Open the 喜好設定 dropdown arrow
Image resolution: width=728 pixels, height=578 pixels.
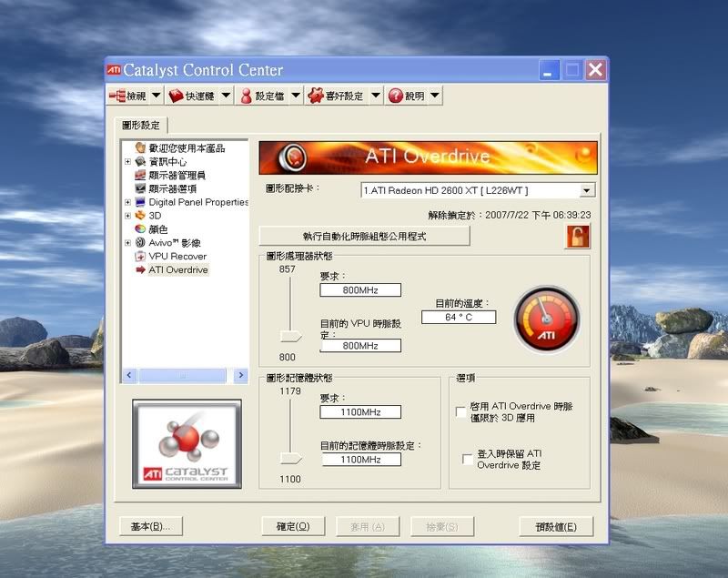(376, 96)
